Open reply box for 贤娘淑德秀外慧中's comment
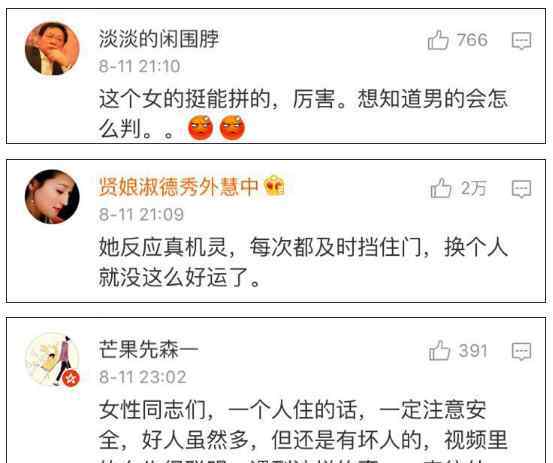 pos(522,189)
